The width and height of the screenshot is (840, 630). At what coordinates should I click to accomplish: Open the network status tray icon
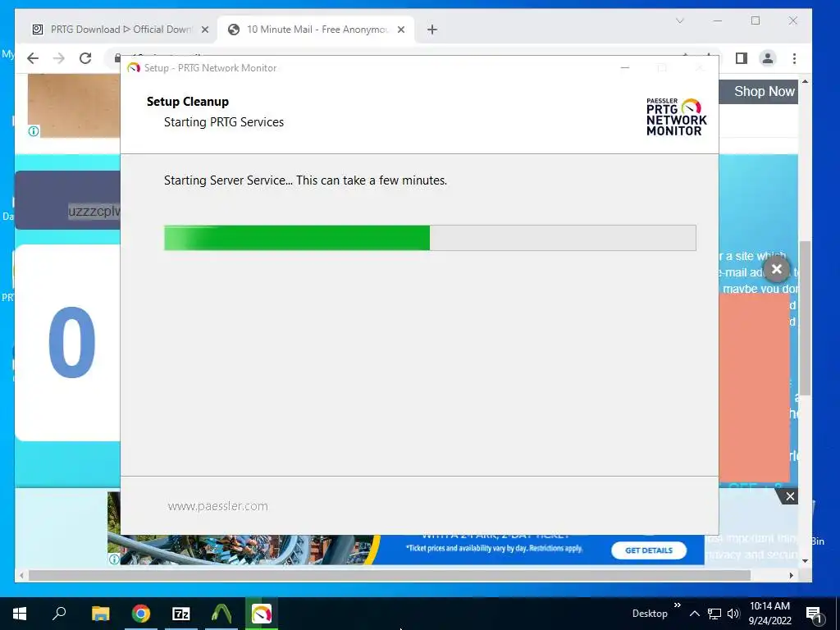pyautogui.click(x=714, y=614)
